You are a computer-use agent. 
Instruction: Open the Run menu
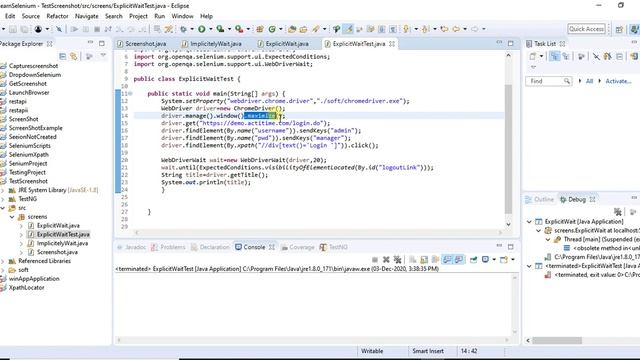pyautogui.click(x=159, y=16)
